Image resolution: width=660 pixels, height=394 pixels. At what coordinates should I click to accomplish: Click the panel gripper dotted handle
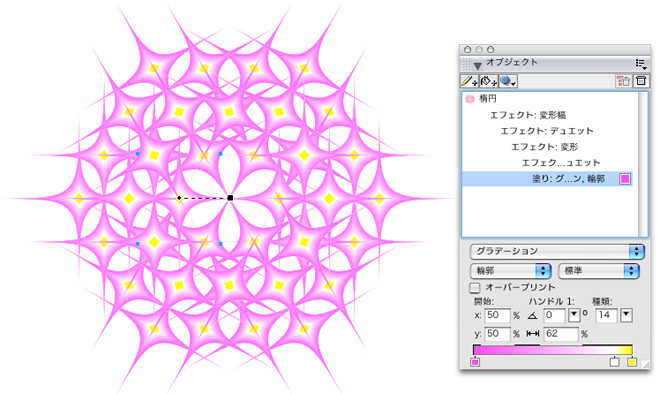[466, 64]
